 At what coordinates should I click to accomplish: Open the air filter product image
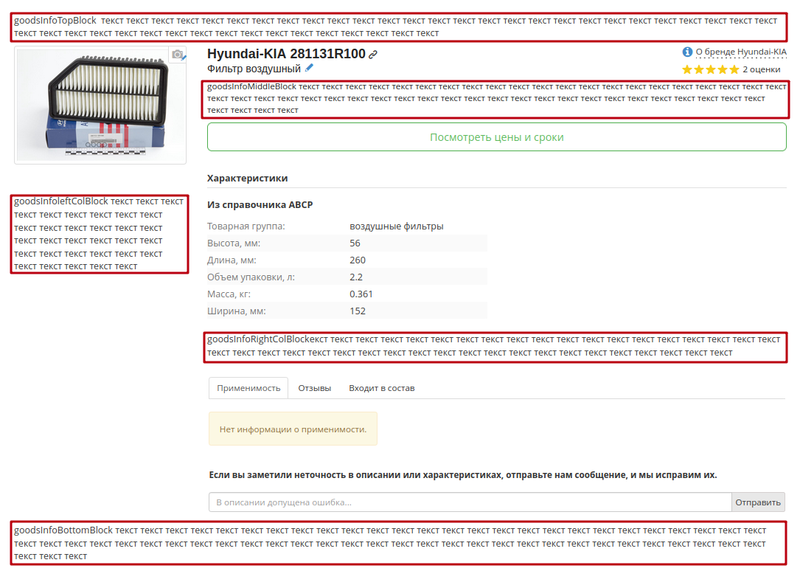point(100,105)
